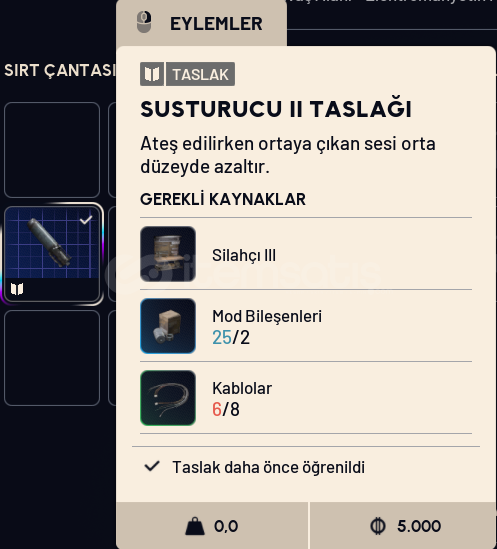Click the 'Taslak daha önce öğrenildi' checkmark
Viewport: 497px width, 549px height.
pyautogui.click(x=152, y=466)
